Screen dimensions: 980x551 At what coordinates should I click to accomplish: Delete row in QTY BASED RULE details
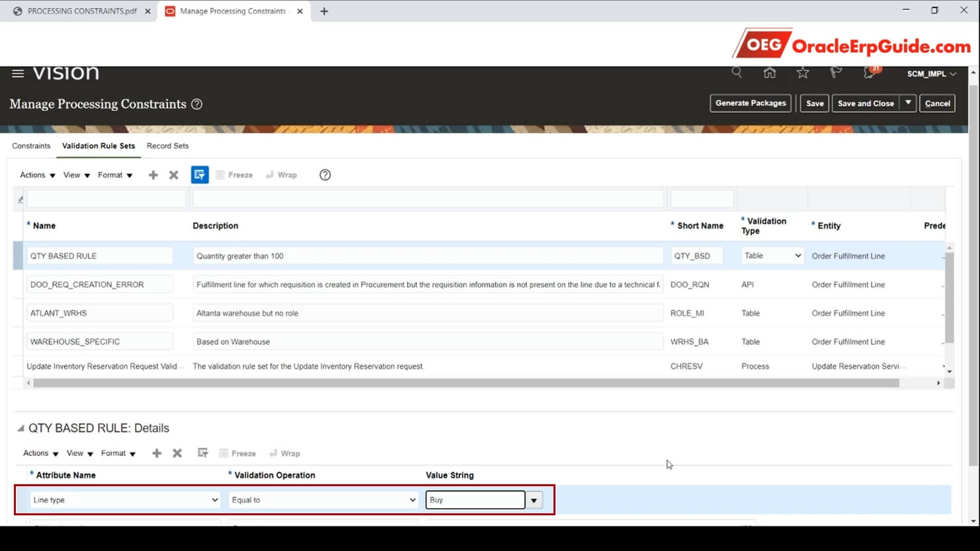[x=177, y=453]
